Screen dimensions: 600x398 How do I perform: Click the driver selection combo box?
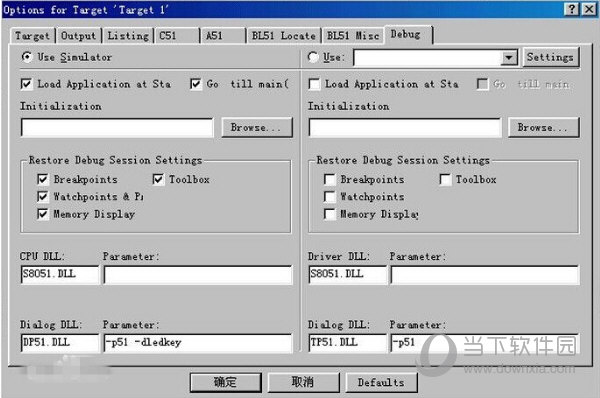click(x=435, y=57)
